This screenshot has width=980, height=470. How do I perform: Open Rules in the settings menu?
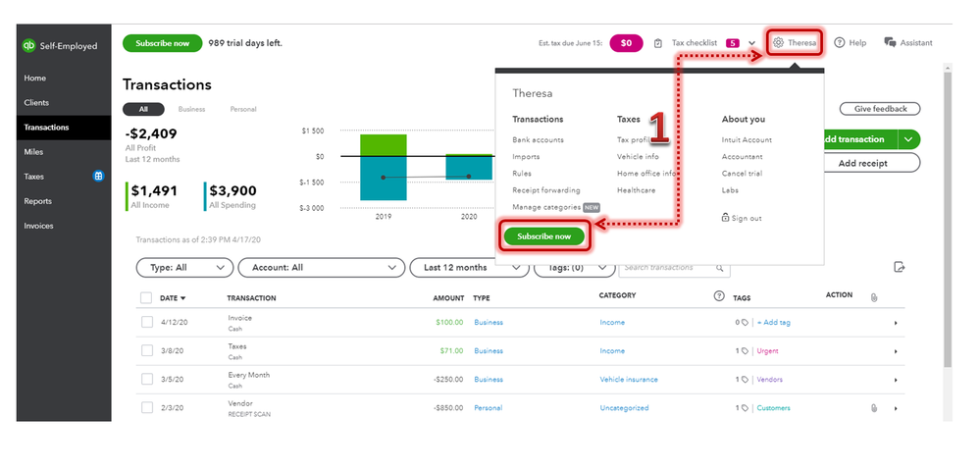point(522,173)
